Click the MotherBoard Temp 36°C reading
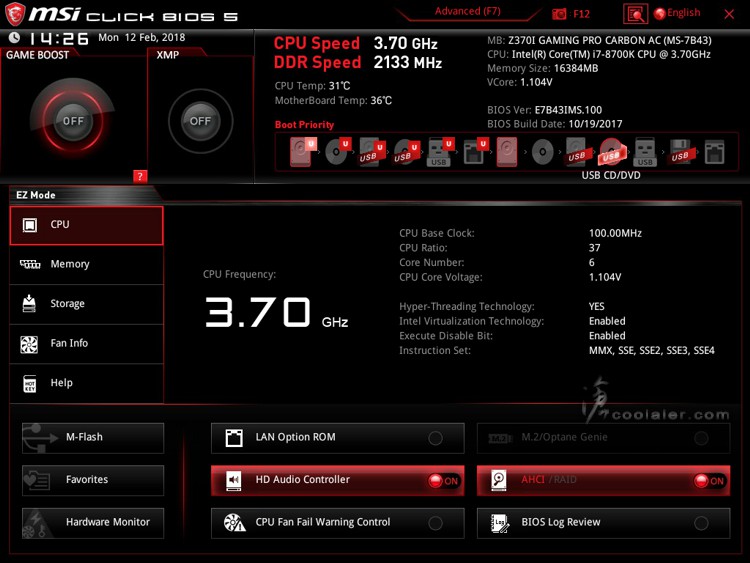This screenshot has width=750, height=563. click(333, 100)
